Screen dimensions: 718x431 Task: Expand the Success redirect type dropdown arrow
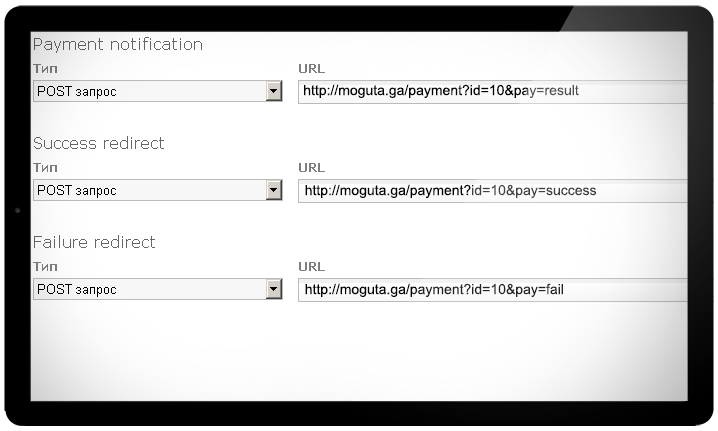[x=274, y=191]
